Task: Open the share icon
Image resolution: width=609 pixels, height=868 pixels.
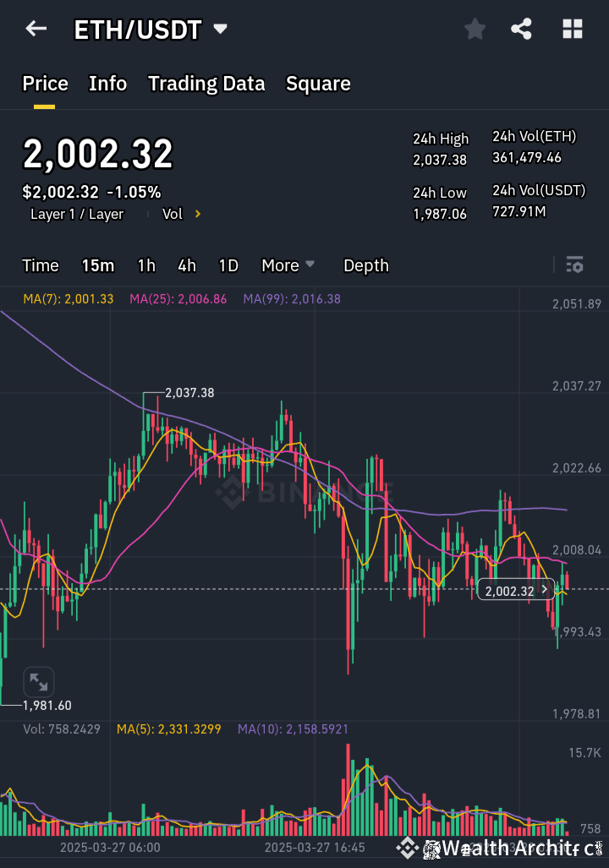Action: tap(521, 28)
